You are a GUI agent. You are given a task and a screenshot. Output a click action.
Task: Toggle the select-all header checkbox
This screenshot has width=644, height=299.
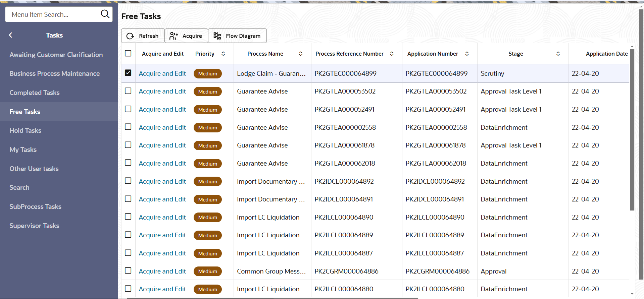[128, 53]
